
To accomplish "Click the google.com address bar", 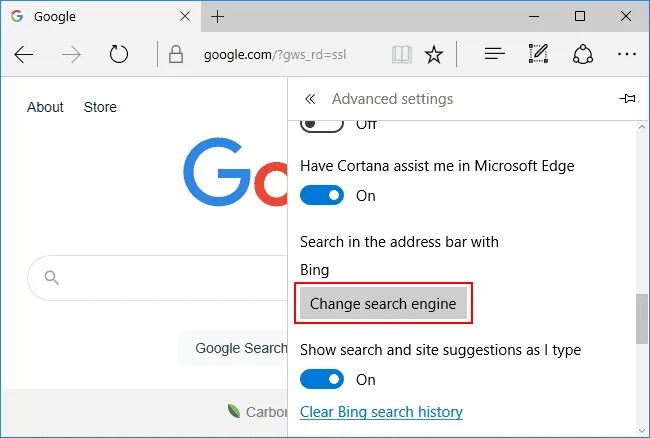I will pyautogui.click(x=285, y=54).
